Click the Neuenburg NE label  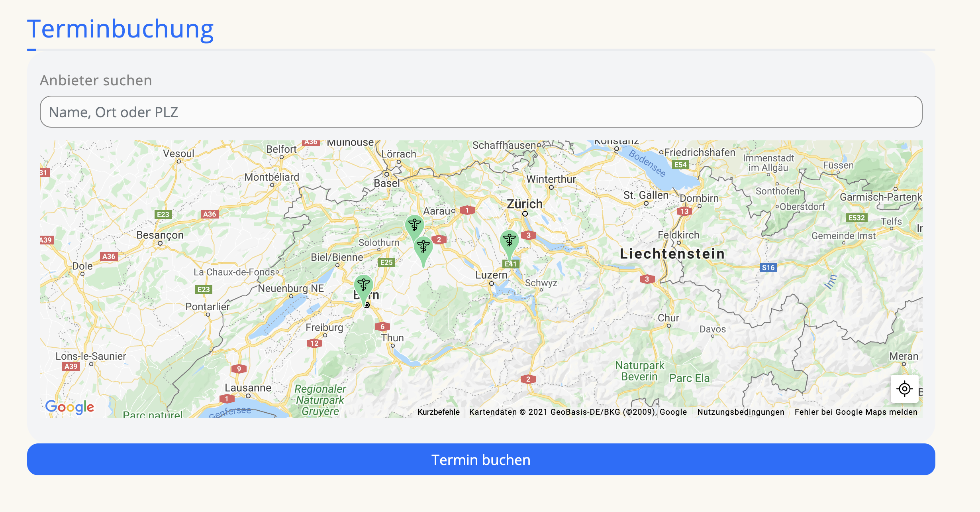291,288
